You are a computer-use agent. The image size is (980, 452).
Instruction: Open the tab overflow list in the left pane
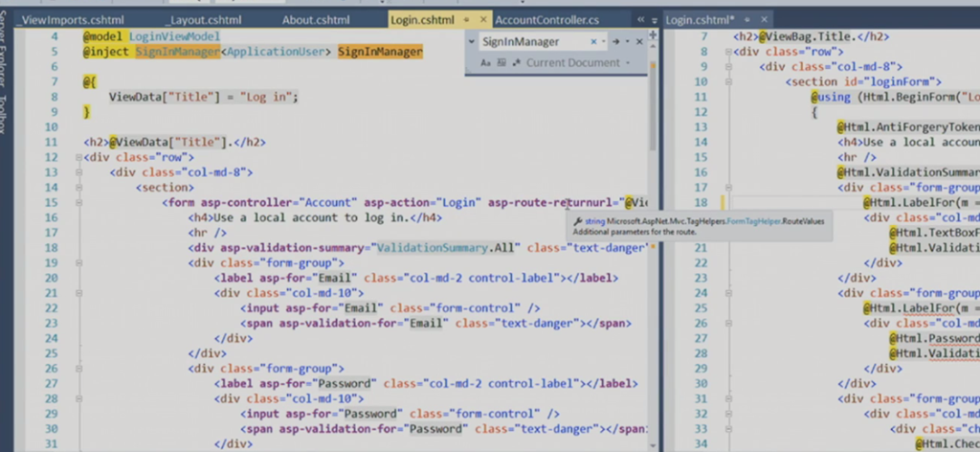(x=653, y=19)
